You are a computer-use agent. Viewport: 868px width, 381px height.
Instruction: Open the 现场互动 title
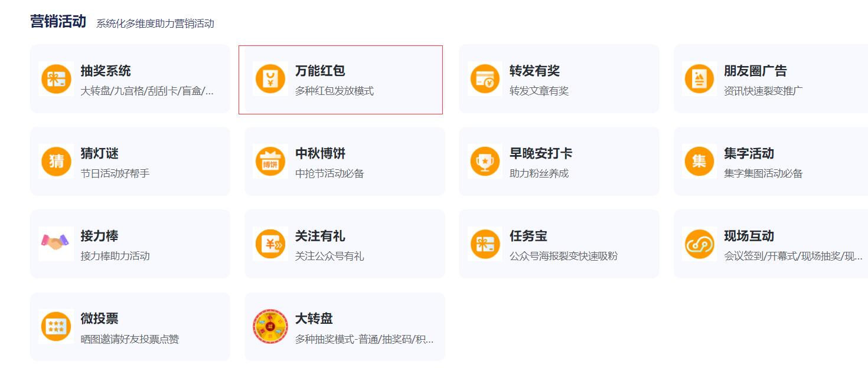click(749, 236)
